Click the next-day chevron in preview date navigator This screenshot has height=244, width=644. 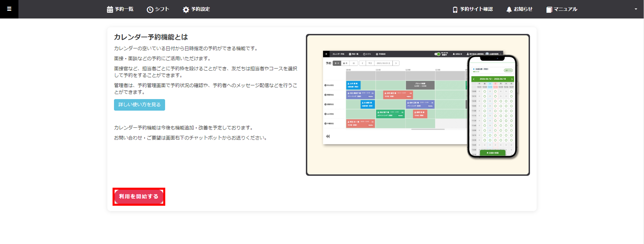(x=396, y=63)
